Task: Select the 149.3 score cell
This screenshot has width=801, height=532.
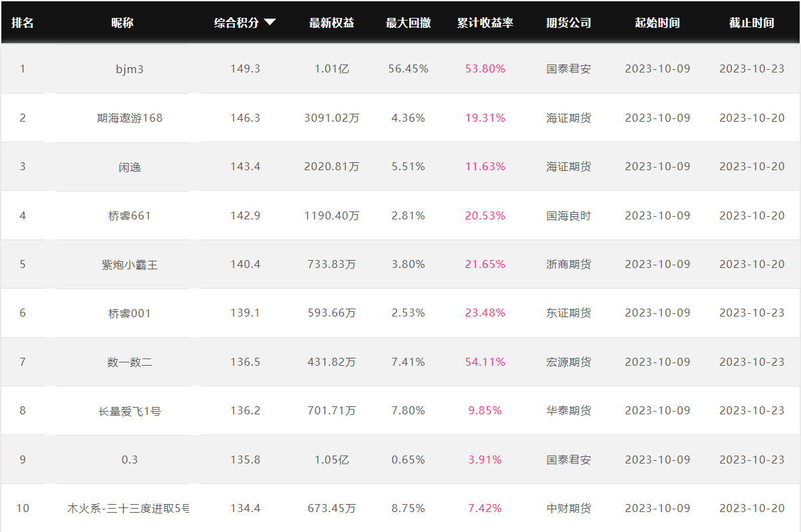Action: [245, 68]
